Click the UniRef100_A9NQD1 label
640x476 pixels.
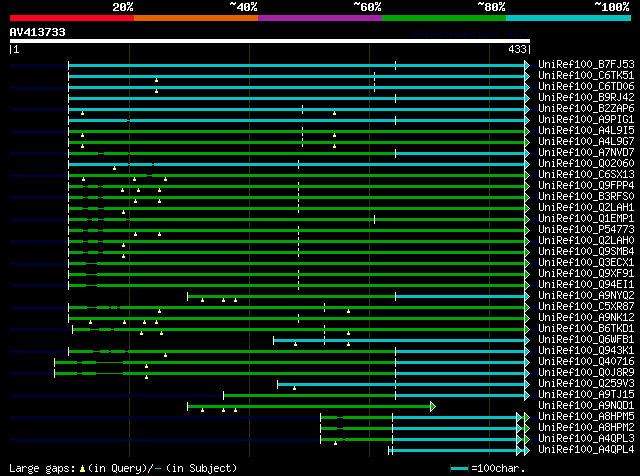586,406
